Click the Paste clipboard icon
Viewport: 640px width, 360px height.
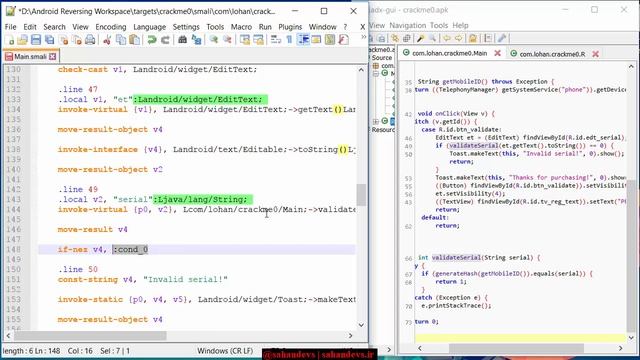coord(134,40)
